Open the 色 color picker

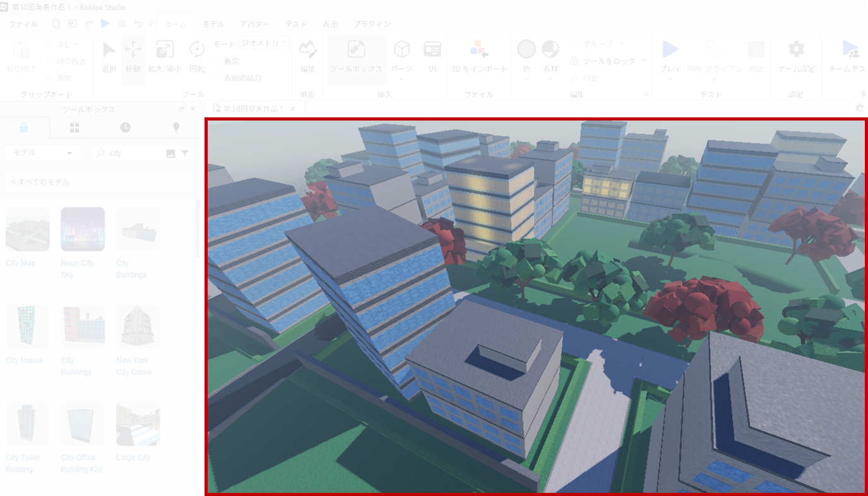pyautogui.click(x=526, y=57)
